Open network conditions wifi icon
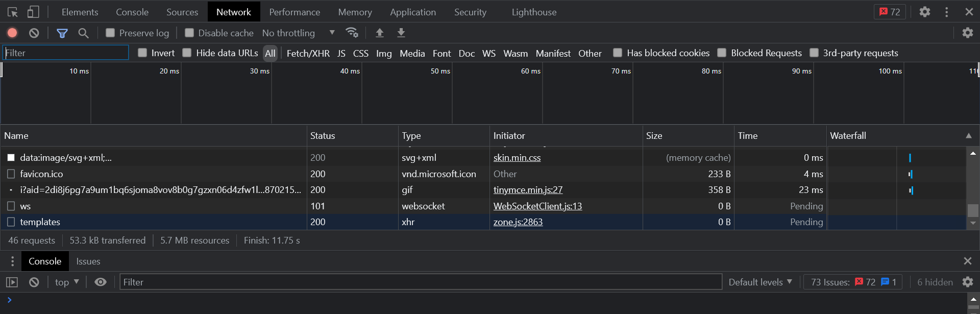This screenshot has width=980, height=314. [352, 33]
